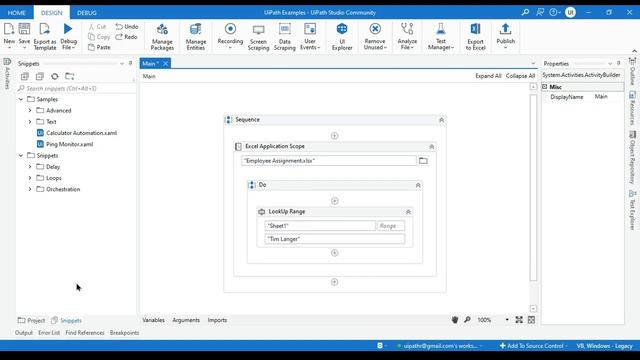640x360 pixels.
Task: Click the feedback icon in title bar
Action: click(540, 12)
